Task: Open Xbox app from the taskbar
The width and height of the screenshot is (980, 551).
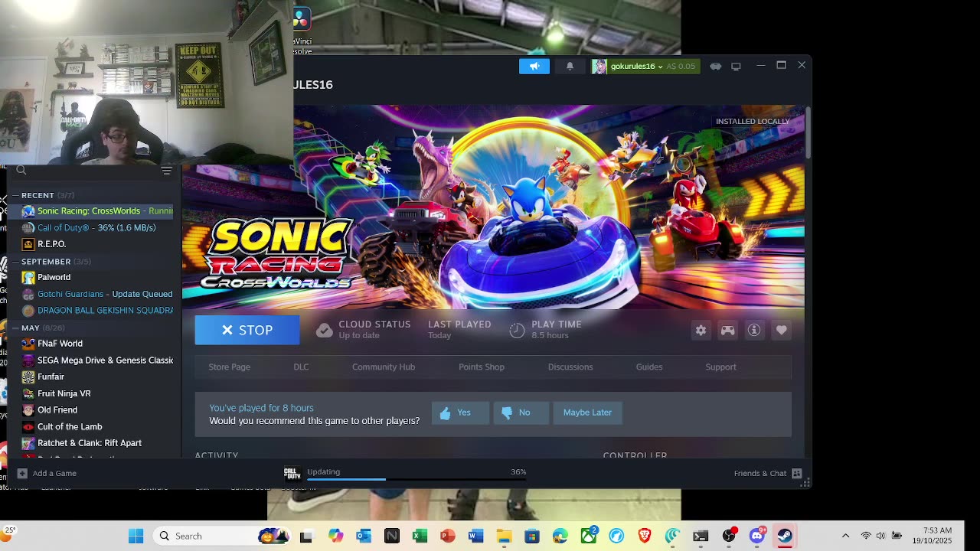Action: point(588,536)
